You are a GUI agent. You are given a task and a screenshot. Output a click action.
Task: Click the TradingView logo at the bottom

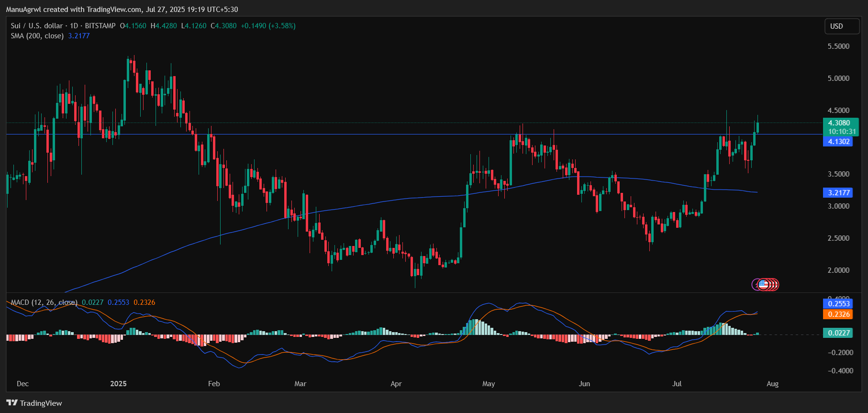tap(34, 403)
